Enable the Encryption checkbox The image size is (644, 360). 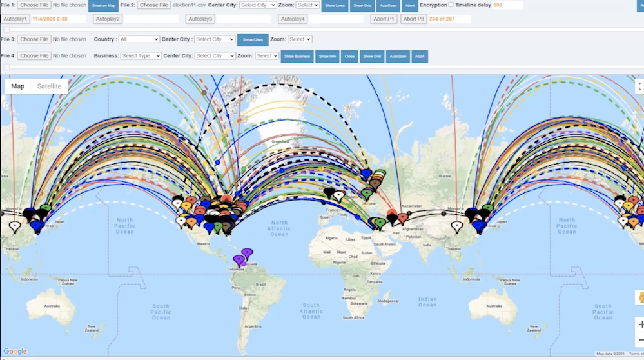pos(451,5)
